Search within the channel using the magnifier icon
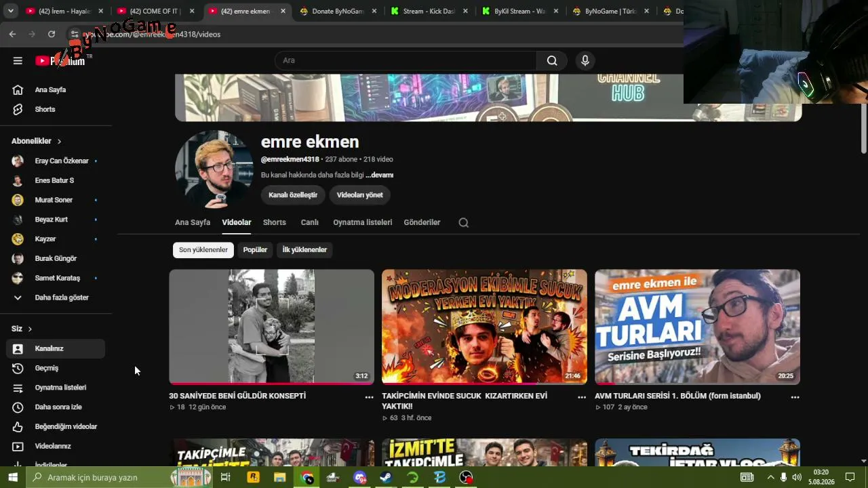This screenshot has width=868, height=488. (x=464, y=222)
